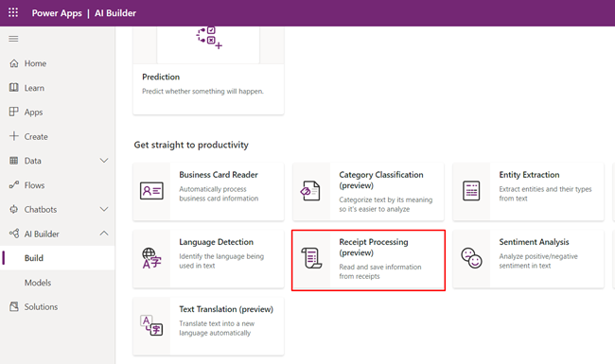Click the Create plus icon
The width and height of the screenshot is (615, 364).
click(14, 136)
